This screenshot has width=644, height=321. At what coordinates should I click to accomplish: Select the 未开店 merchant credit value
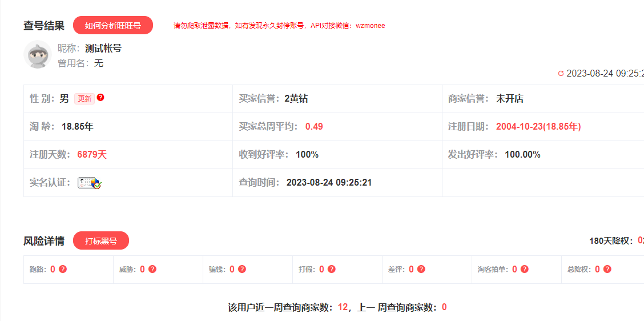(510, 99)
